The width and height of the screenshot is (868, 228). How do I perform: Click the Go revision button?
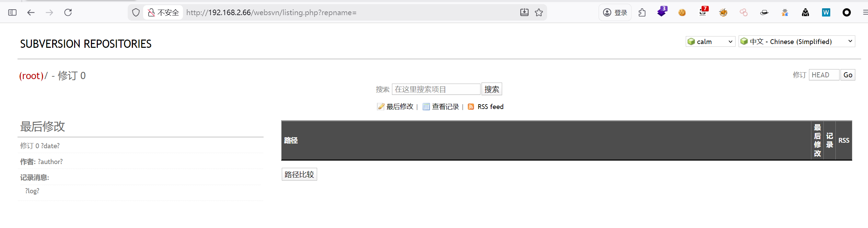click(x=847, y=75)
